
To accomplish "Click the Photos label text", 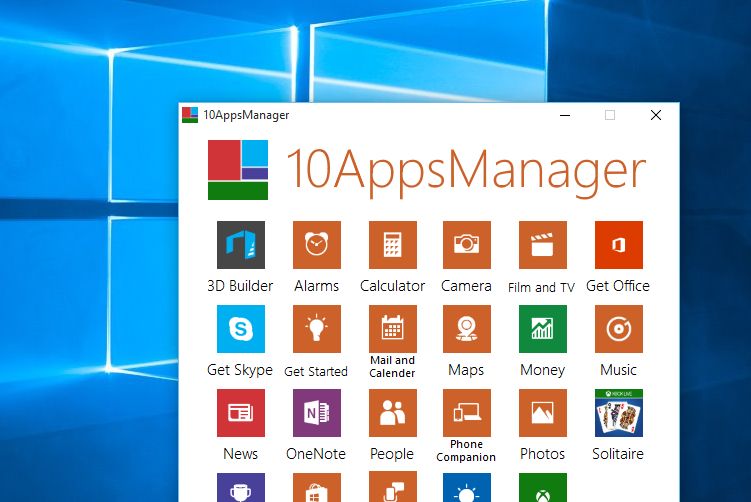I will click(x=543, y=454).
